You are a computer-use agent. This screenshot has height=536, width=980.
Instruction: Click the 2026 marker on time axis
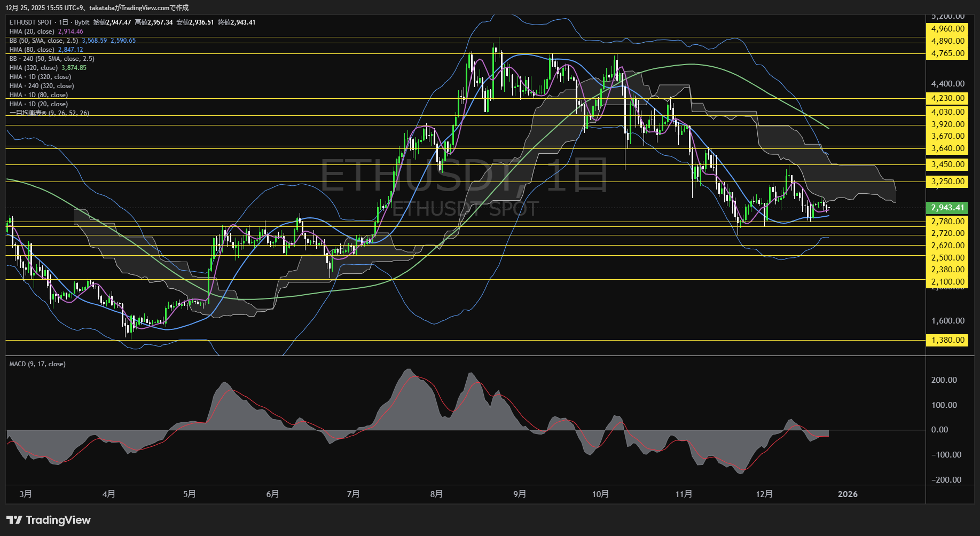click(x=848, y=494)
